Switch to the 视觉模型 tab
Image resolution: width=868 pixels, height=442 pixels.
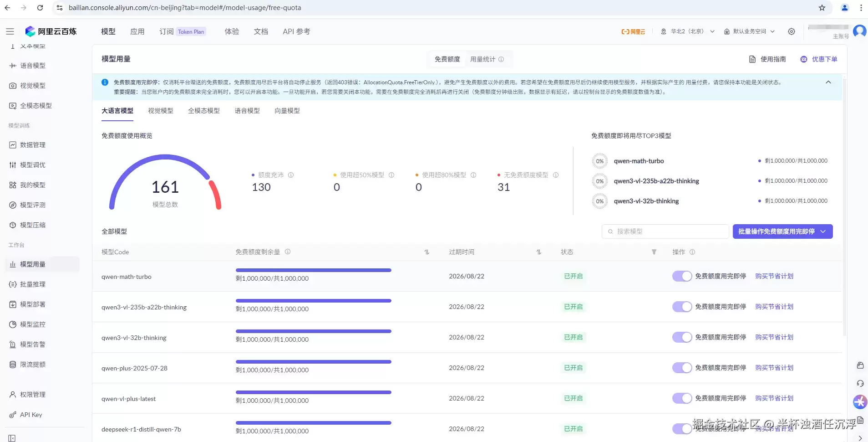click(x=160, y=111)
